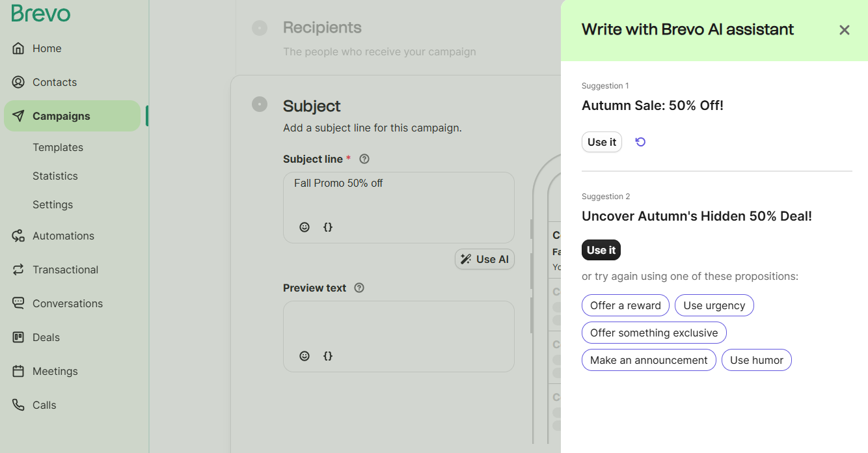
Task: Click the Suggestion 2 label
Action: (x=606, y=197)
